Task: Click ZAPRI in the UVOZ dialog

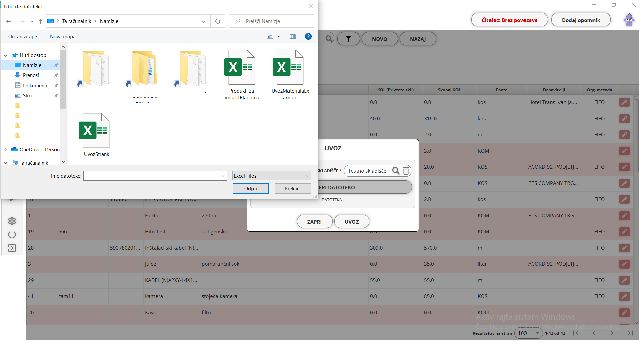Action: pos(314,222)
